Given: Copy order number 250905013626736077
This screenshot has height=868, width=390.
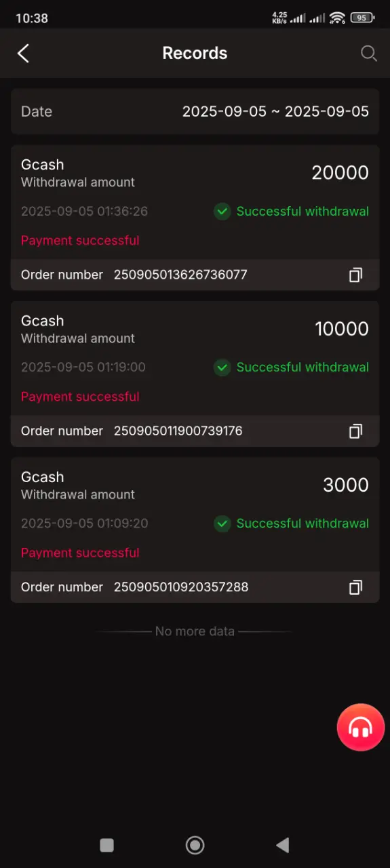Looking at the screenshot, I should (355, 275).
